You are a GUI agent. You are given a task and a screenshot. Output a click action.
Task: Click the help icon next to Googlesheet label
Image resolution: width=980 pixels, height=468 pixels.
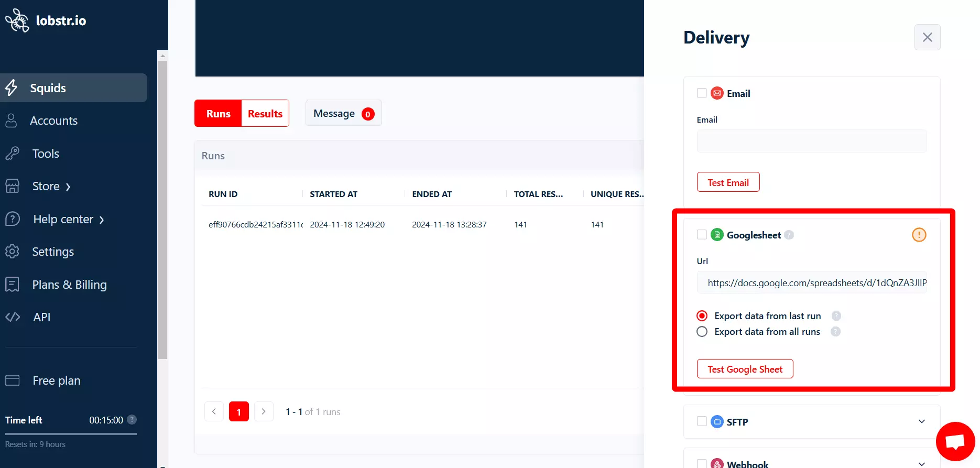pyautogui.click(x=789, y=235)
